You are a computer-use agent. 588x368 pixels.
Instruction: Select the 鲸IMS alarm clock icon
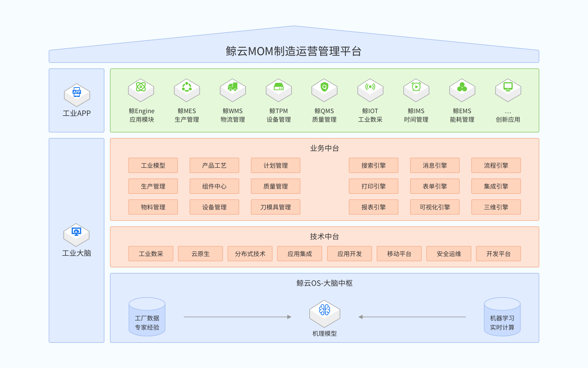pos(416,90)
